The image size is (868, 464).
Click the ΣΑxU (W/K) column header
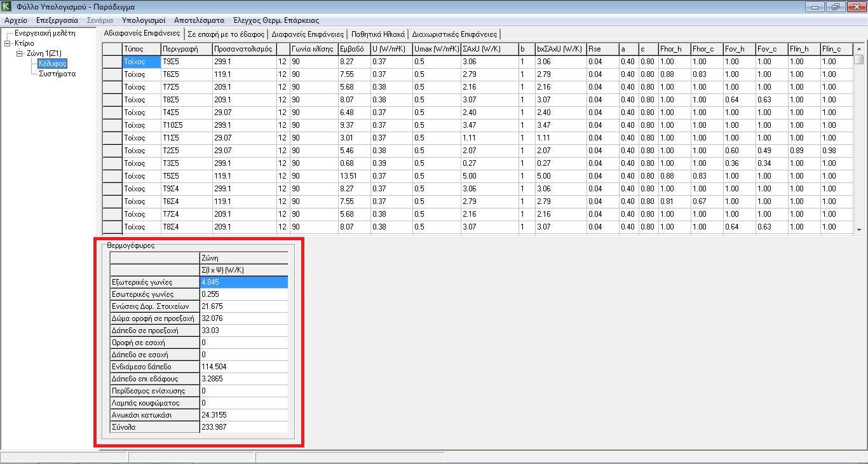click(x=489, y=49)
